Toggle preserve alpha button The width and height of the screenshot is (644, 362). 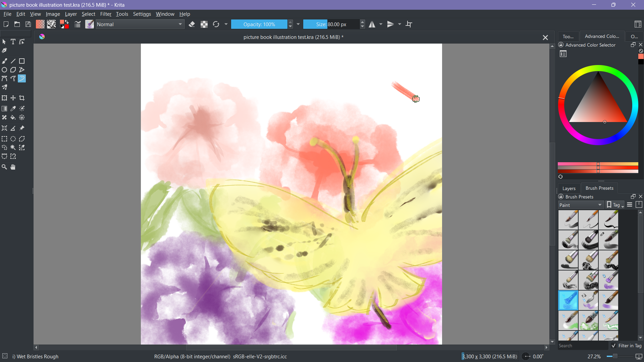coord(204,24)
